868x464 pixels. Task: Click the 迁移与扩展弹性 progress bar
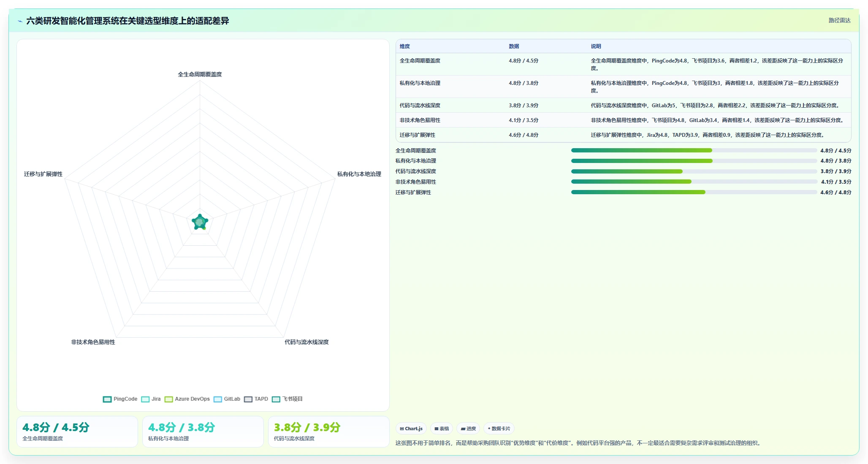click(x=694, y=192)
